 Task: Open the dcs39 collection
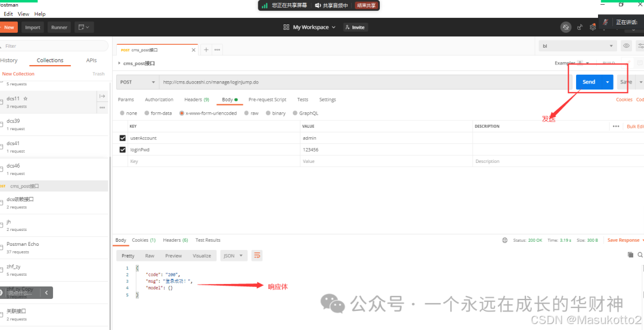(x=54, y=125)
